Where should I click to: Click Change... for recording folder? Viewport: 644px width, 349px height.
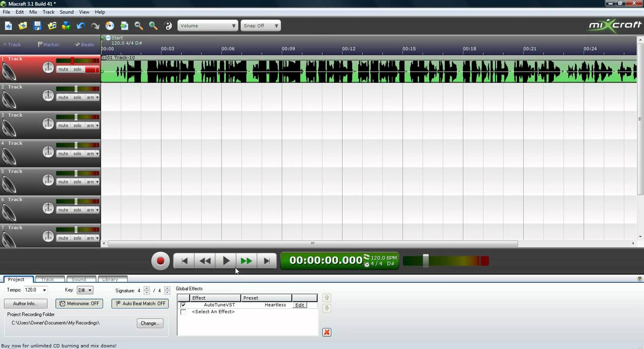point(150,323)
